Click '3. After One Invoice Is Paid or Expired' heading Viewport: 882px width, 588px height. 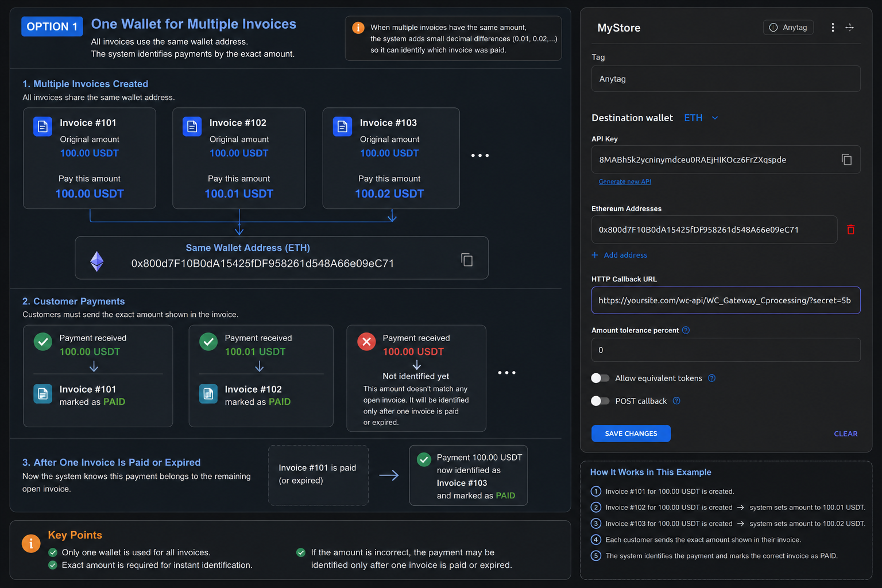[111, 462]
